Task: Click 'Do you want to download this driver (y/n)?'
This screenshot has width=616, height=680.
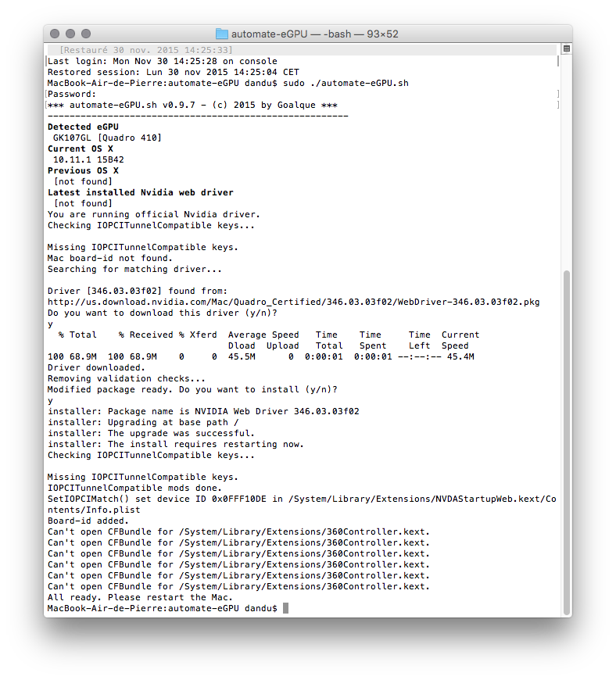Action: pos(163,313)
